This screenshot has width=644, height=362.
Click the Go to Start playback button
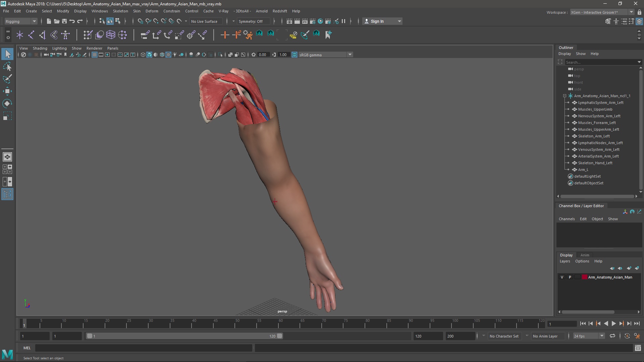(583, 323)
